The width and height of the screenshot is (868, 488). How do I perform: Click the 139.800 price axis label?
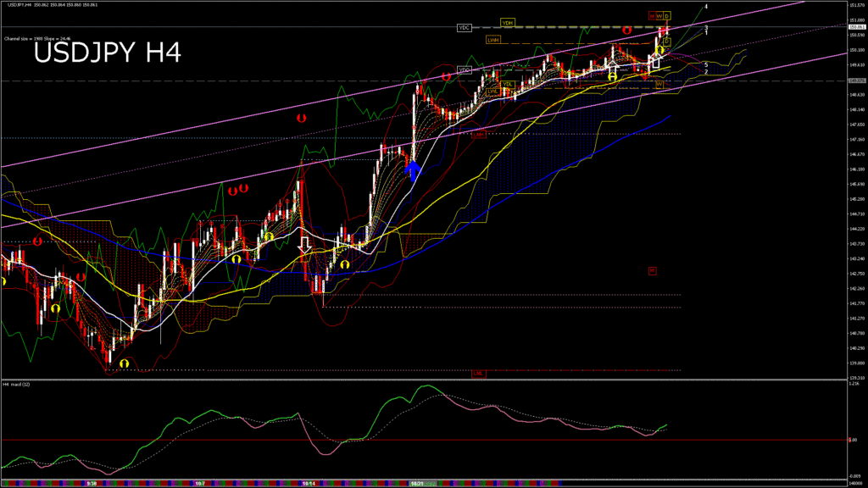click(x=856, y=363)
